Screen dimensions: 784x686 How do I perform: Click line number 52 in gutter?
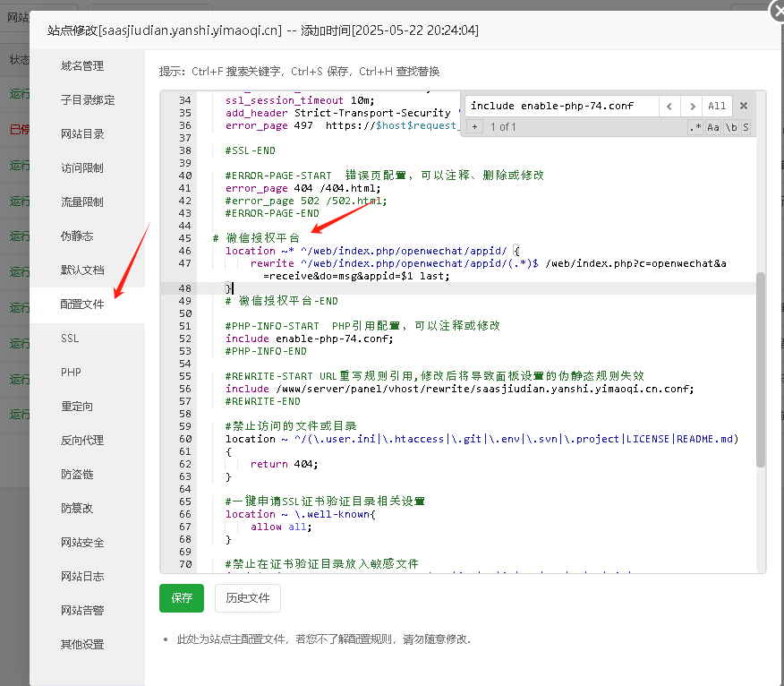185,339
